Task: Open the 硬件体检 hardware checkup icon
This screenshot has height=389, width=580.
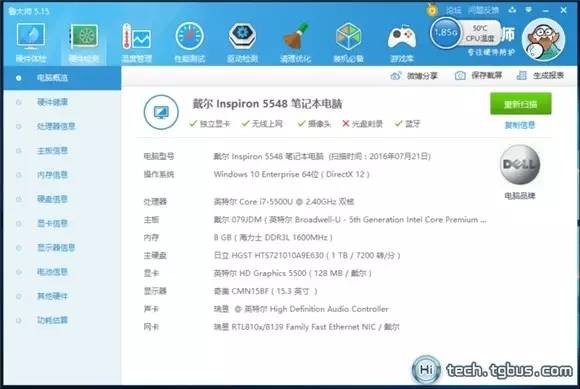Action: click(31, 42)
